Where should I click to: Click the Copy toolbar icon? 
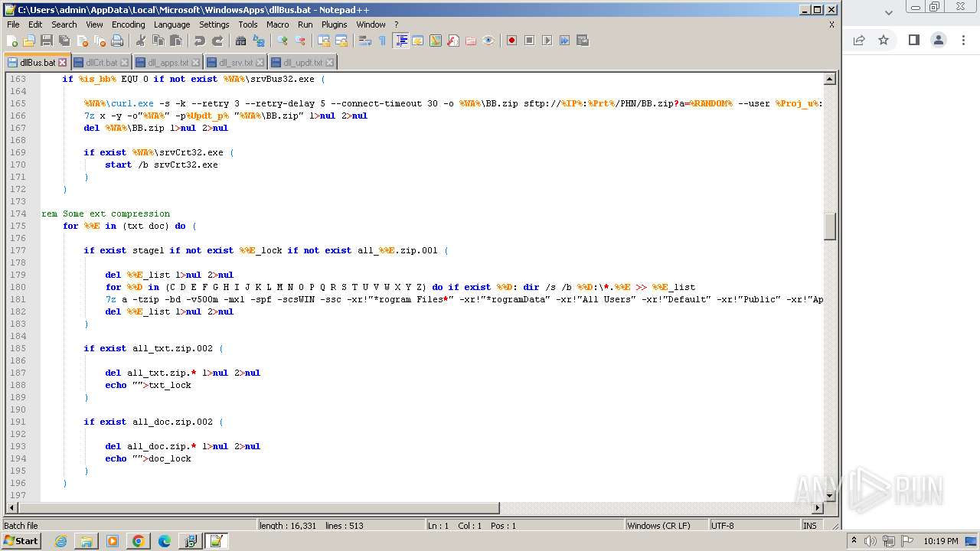pyautogui.click(x=158, y=41)
